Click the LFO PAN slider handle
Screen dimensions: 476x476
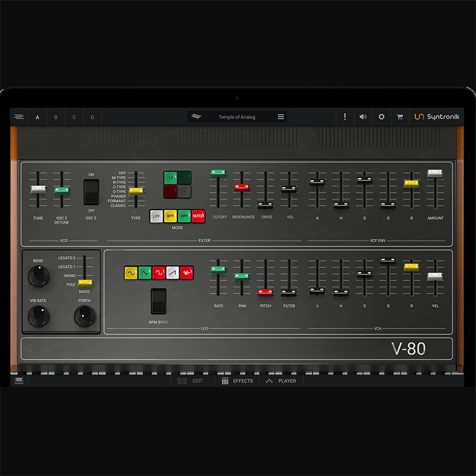point(242,277)
